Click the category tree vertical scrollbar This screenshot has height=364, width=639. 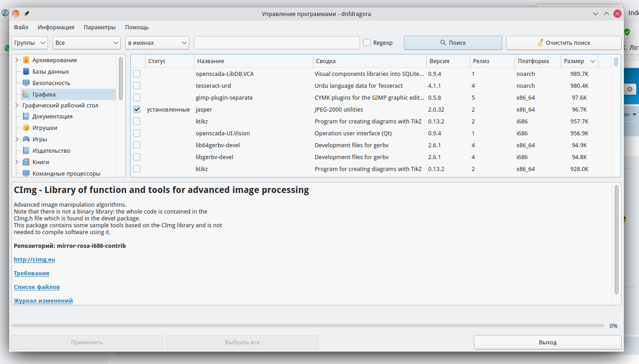point(121,78)
